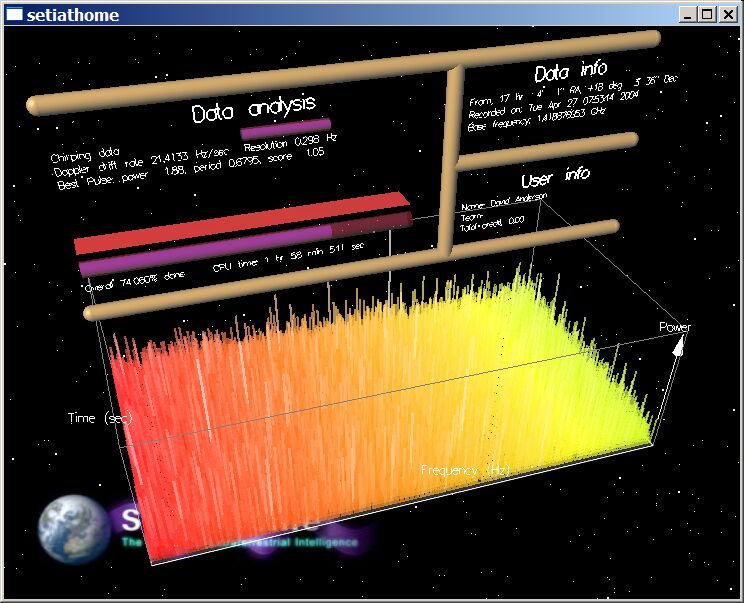Viewport: 744px width, 603px height.
Task: Click the 'Overall 74.060% done' text
Action: pyautogui.click(x=135, y=282)
